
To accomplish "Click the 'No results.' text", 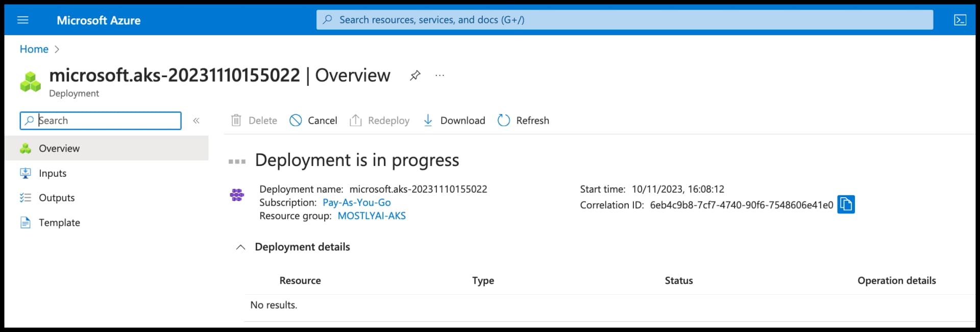I will coord(274,305).
